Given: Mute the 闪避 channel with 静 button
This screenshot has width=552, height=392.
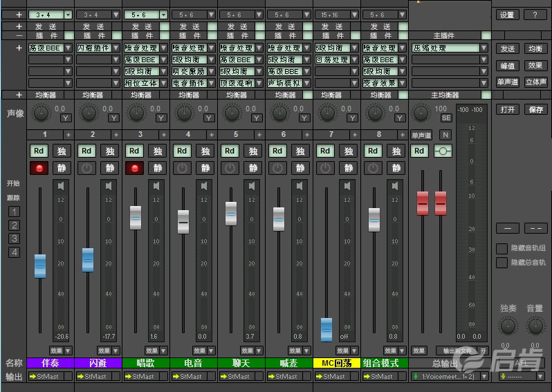Looking at the screenshot, I should point(109,168).
